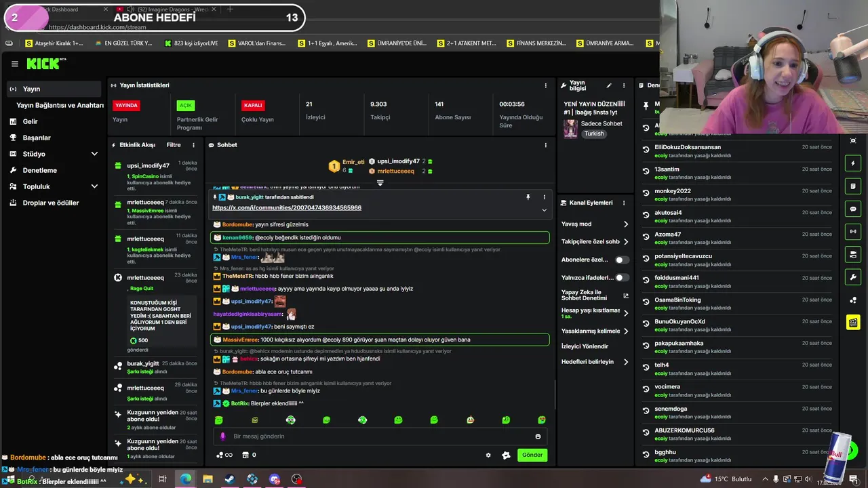
Task: Click the purple microphone icon in chat
Action: click(223, 436)
